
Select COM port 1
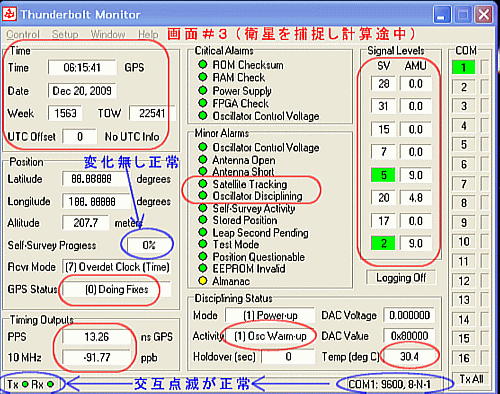pos(463,68)
